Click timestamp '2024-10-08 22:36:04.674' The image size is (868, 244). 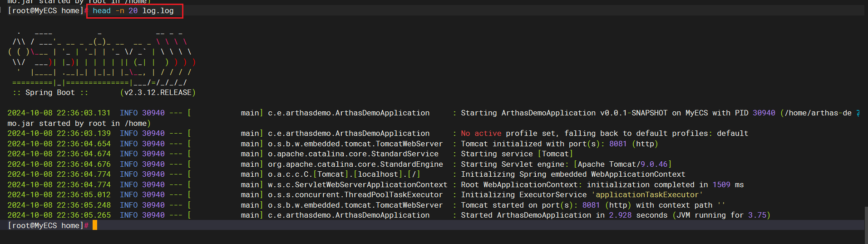pyautogui.click(x=59, y=154)
